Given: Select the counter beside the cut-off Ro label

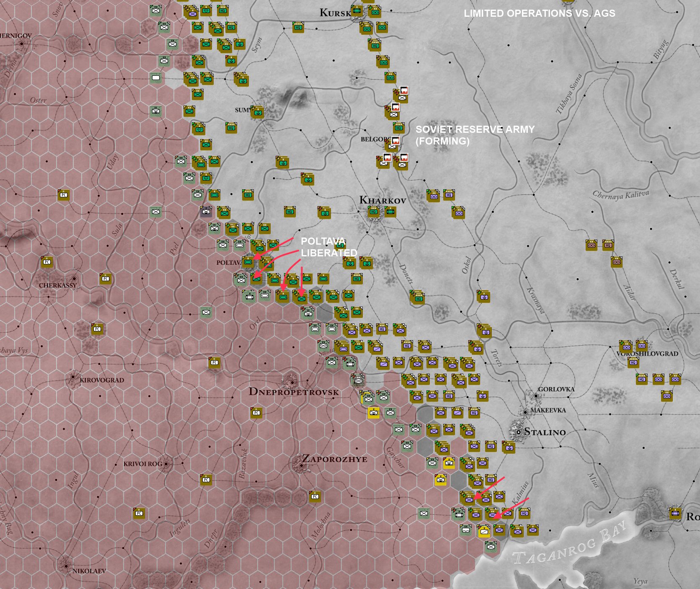Looking at the screenshot, I should tap(675, 513).
